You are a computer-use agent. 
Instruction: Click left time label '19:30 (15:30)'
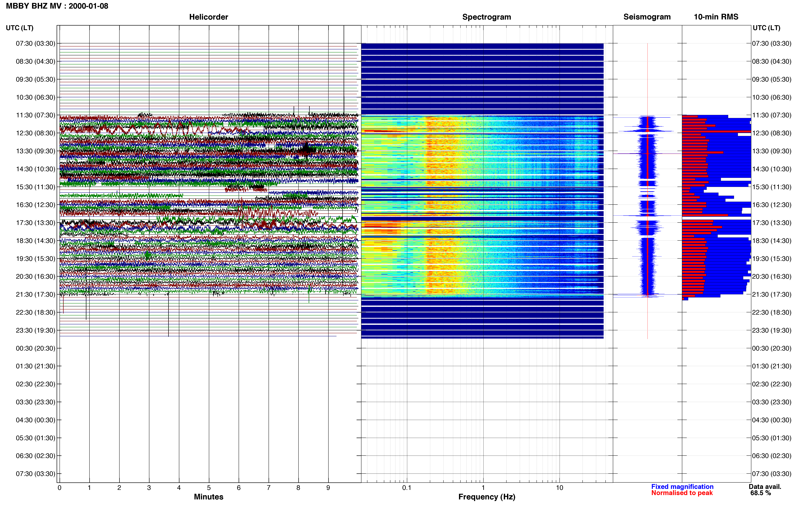(x=36, y=259)
